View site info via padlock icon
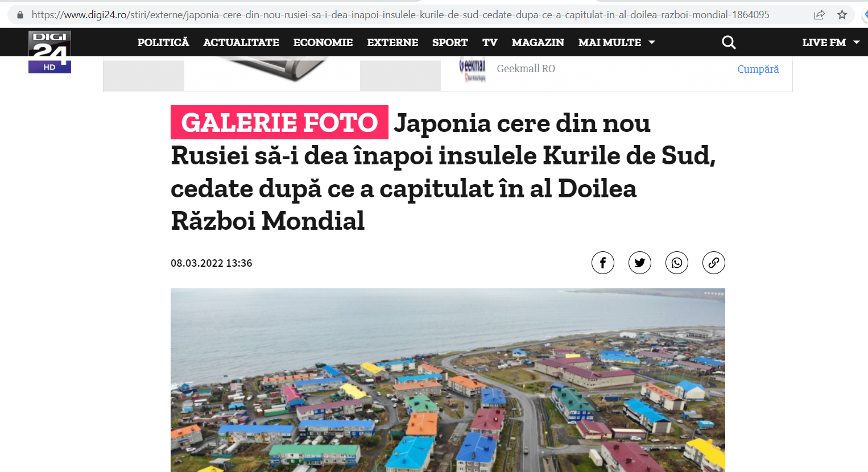The width and height of the screenshot is (868, 472). (x=20, y=15)
